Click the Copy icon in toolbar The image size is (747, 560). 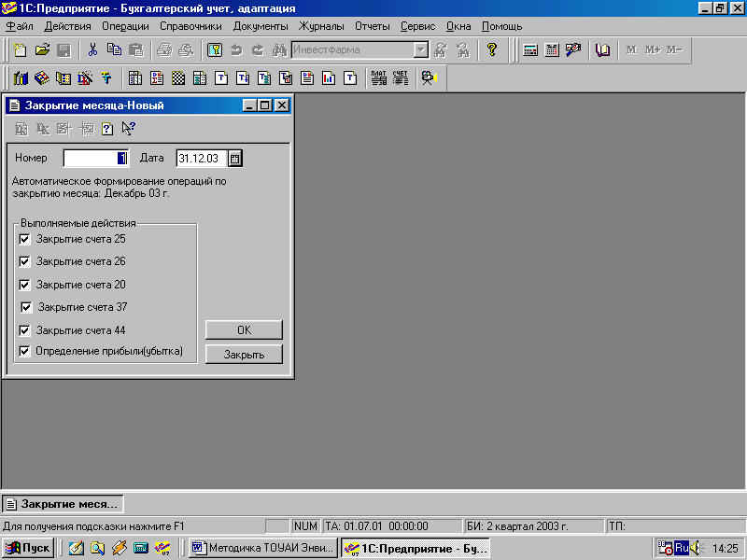114,49
